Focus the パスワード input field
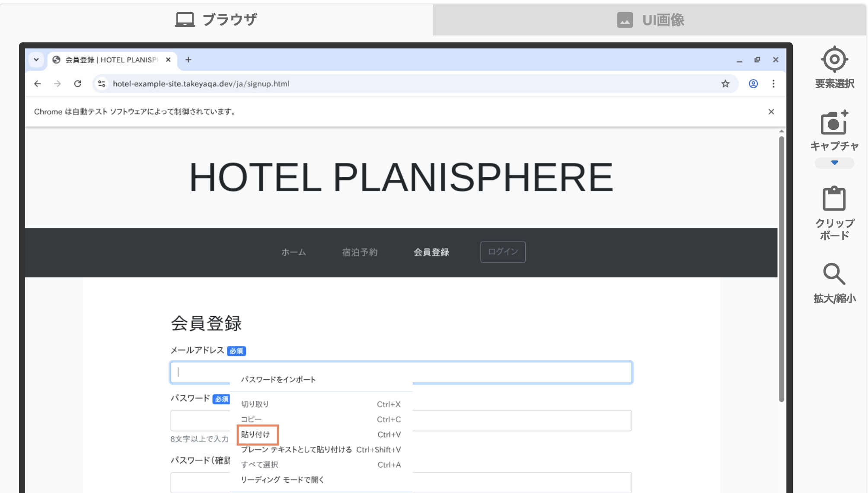Viewport: 868px width, 493px height. 401,420
